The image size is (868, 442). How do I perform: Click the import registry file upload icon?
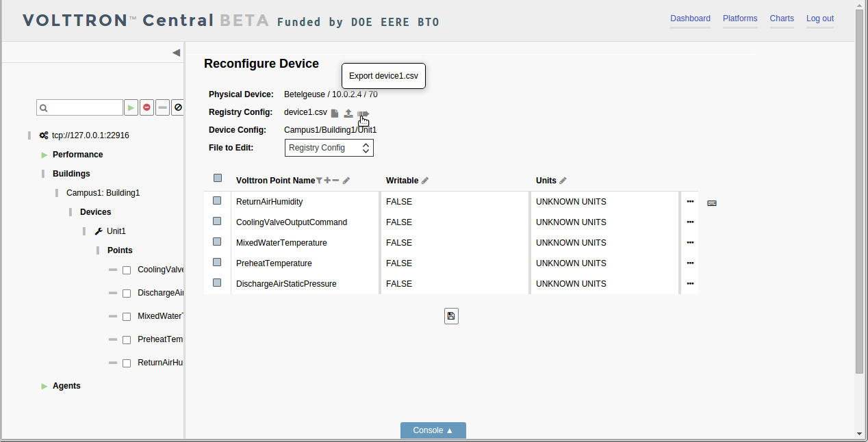[x=348, y=114]
